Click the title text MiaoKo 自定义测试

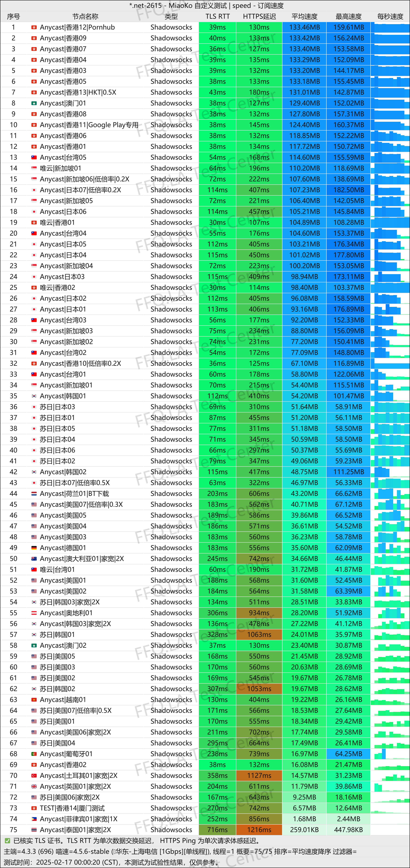coord(198,6)
